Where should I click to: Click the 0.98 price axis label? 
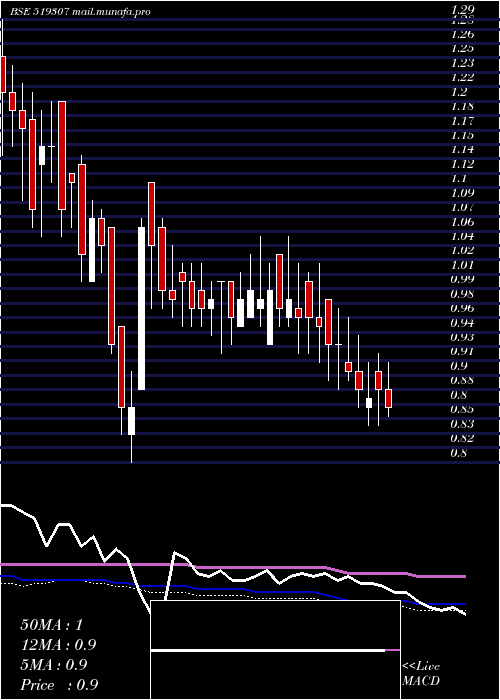(x=463, y=294)
